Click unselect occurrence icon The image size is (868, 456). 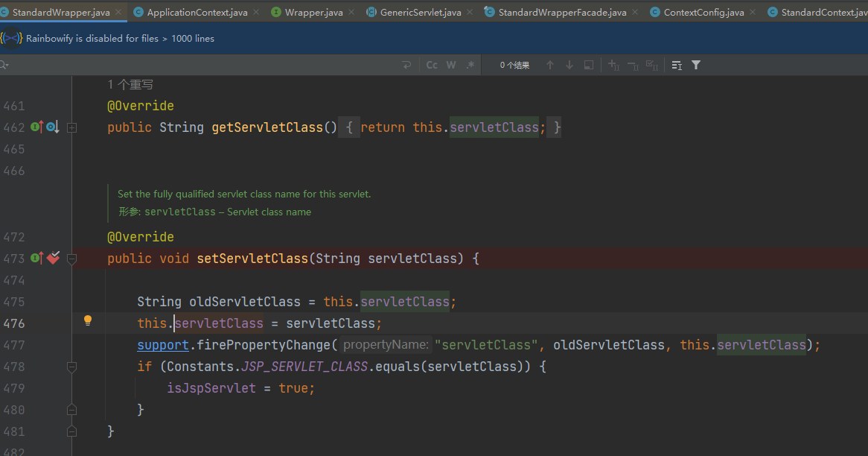coord(633,66)
